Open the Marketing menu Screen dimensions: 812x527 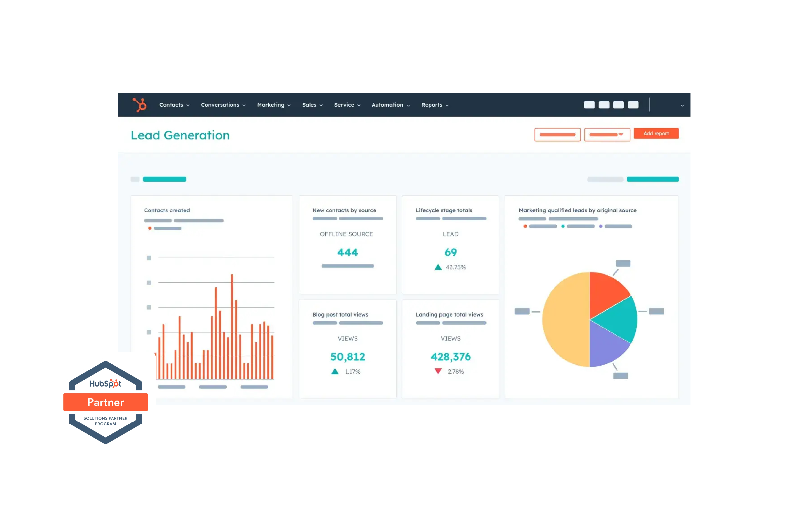pyautogui.click(x=274, y=105)
